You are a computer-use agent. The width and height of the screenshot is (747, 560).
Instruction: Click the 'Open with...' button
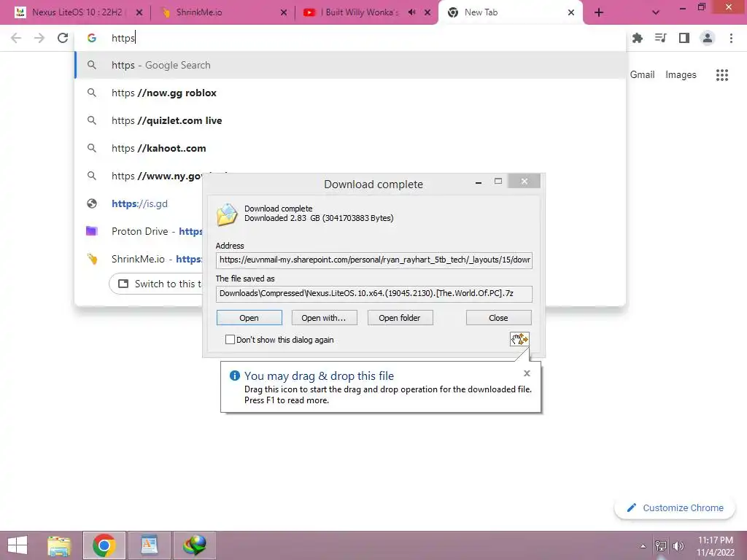coord(324,318)
